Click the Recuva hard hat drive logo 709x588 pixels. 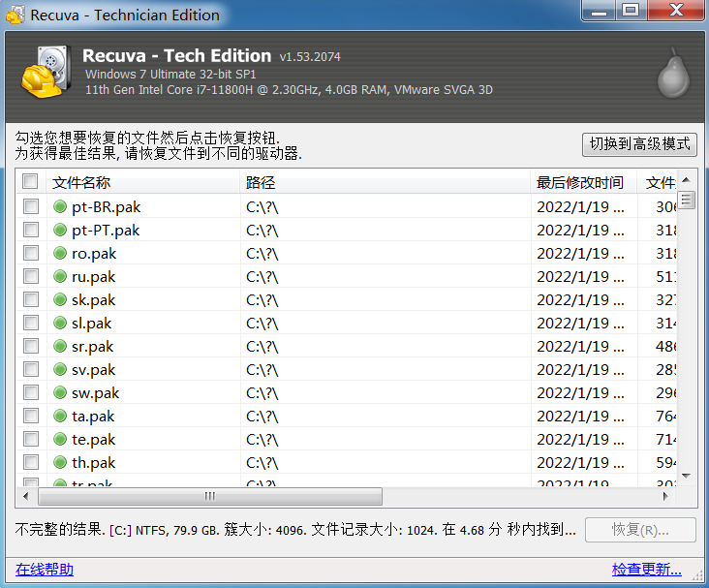tap(46, 72)
